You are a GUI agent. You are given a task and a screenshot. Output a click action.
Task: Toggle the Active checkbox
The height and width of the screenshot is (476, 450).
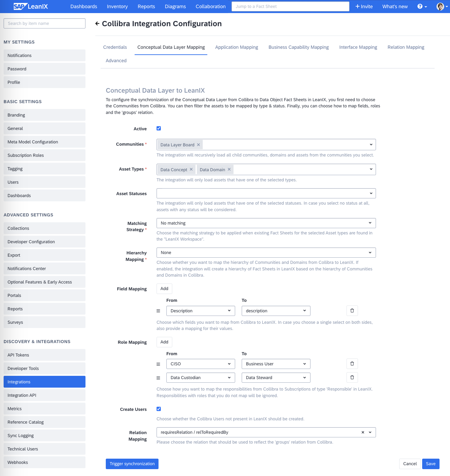(x=159, y=128)
